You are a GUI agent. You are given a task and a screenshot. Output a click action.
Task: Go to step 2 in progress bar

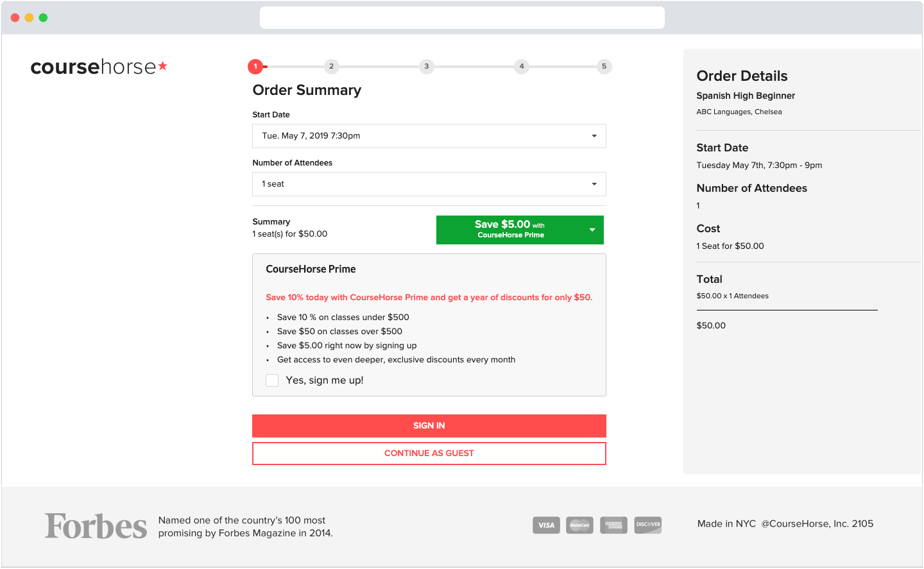[331, 66]
